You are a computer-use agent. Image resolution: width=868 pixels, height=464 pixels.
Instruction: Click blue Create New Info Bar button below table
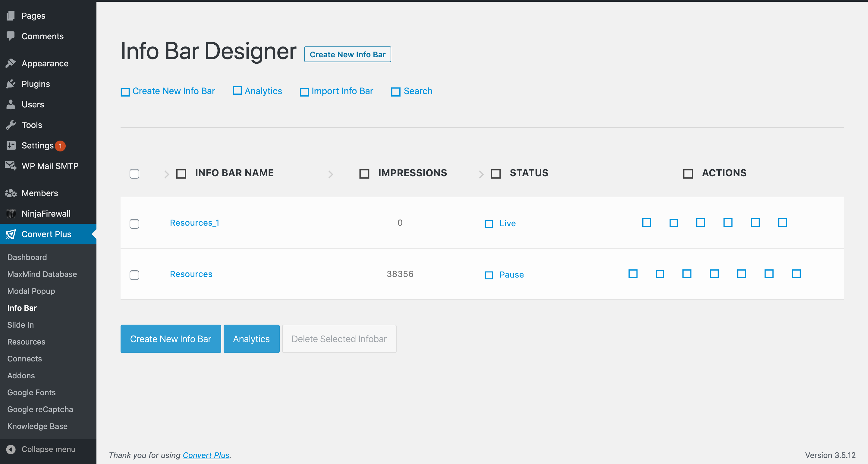pos(171,339)
